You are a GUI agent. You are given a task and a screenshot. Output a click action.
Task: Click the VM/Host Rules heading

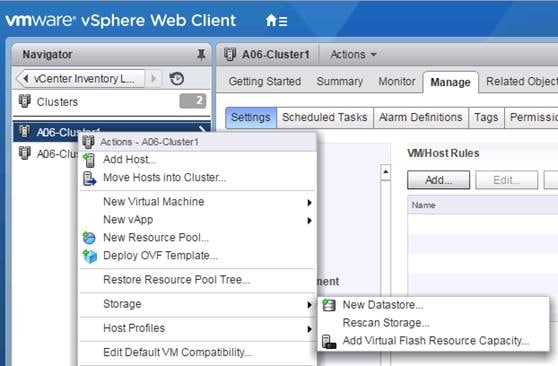[x=443, y=153]
